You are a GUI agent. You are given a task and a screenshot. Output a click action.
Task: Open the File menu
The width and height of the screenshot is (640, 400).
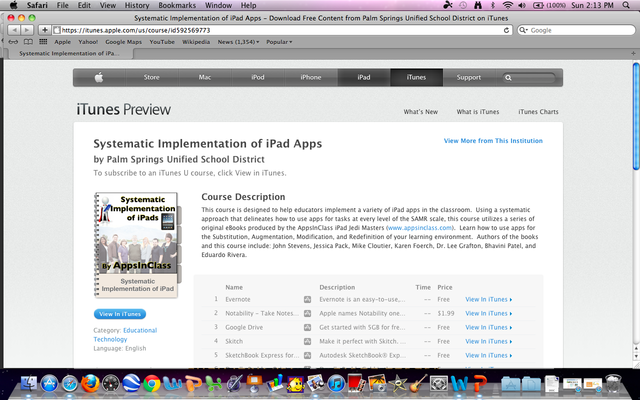(62, 5)
